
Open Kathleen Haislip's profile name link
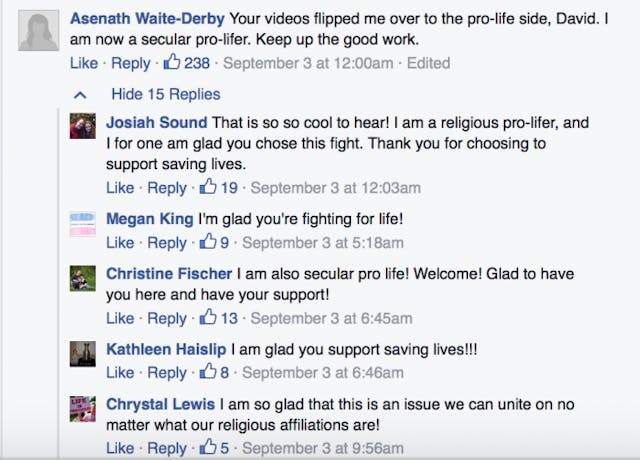pyautogui.click(x=166, y=350)
